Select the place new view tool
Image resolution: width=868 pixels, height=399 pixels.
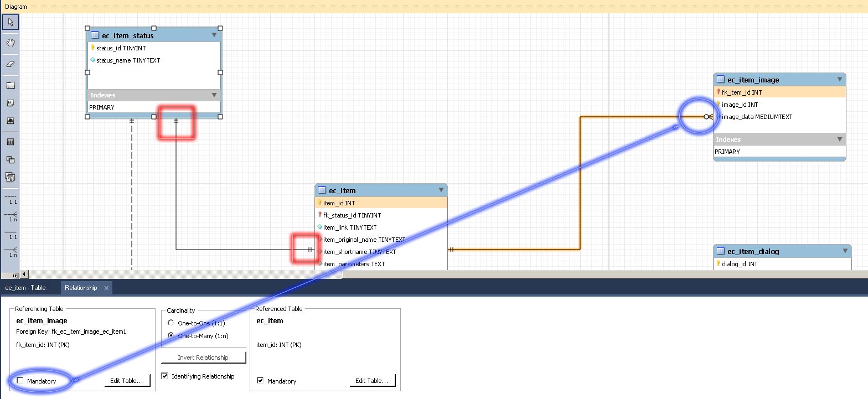[11, 160]
